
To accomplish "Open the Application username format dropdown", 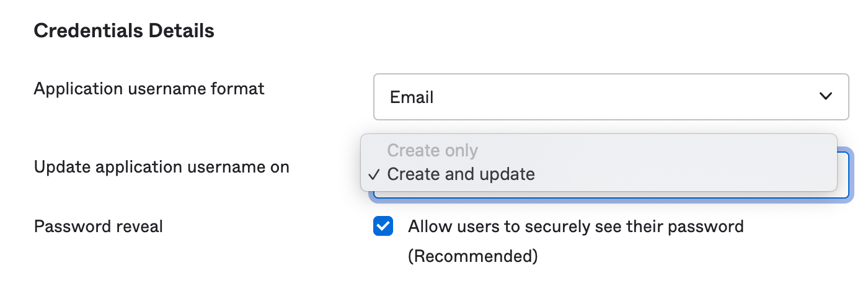I will click(x=610, y=97).
